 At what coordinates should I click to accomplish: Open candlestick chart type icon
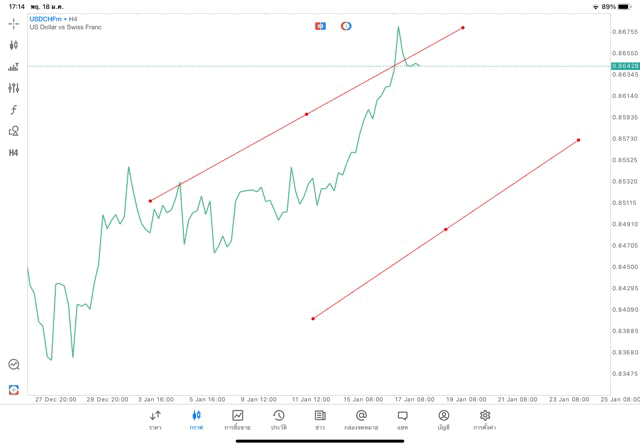(x=14, y=45)
